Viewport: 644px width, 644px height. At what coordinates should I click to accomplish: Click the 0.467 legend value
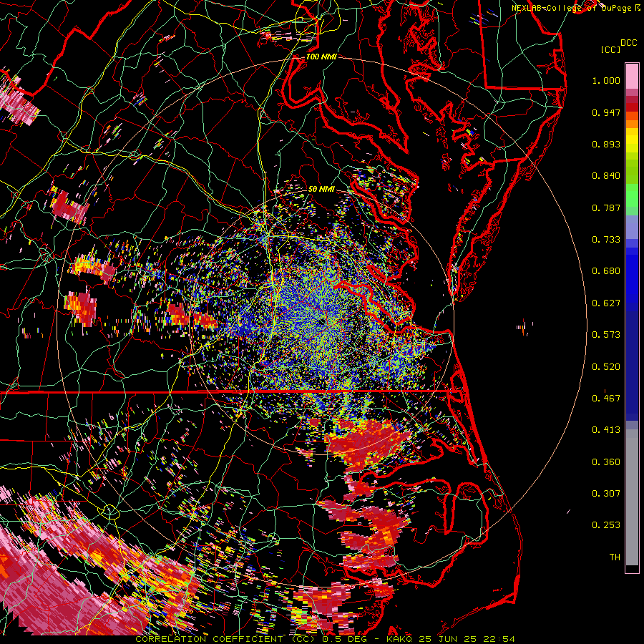[x=606, y=399]
